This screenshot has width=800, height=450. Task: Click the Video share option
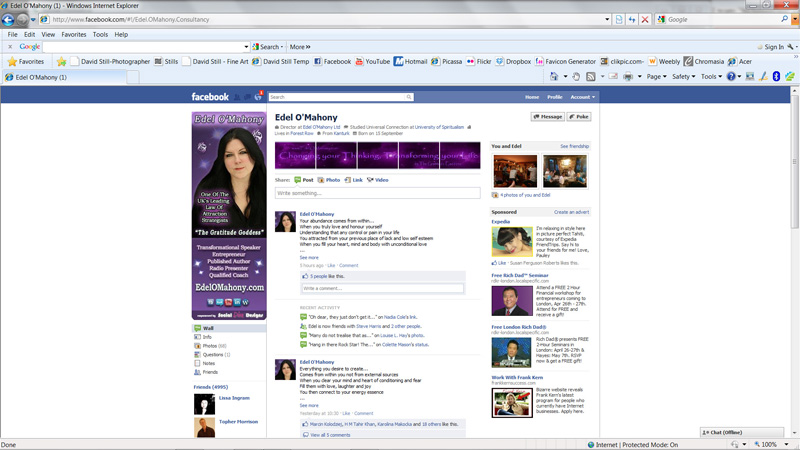(378, 180)
